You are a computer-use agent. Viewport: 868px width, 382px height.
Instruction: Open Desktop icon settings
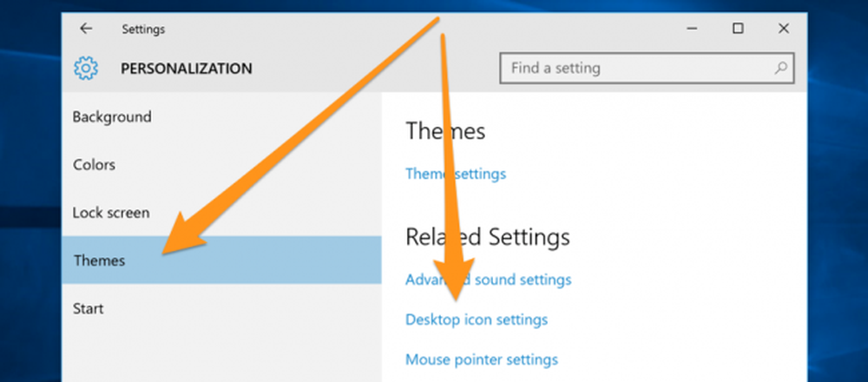(x=477, y=319)
